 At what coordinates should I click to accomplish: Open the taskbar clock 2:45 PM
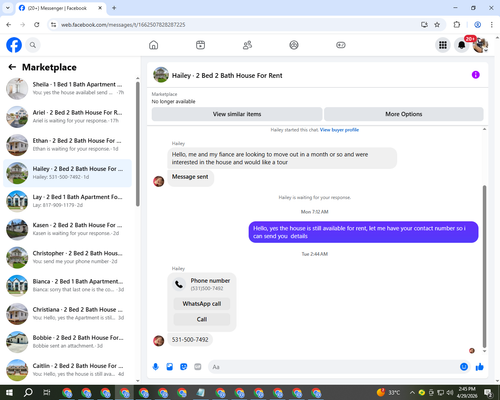click(x=467, y=392)
